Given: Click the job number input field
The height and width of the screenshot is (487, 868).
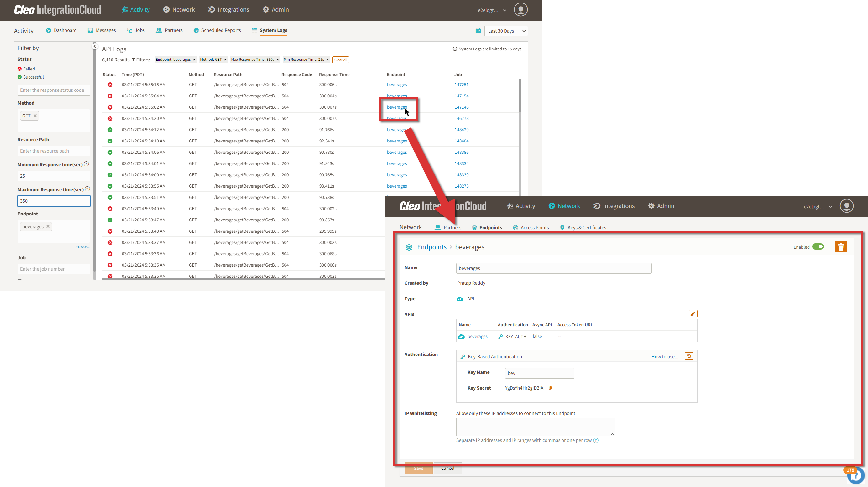Looking at the screenshot, I should [54, 269].
